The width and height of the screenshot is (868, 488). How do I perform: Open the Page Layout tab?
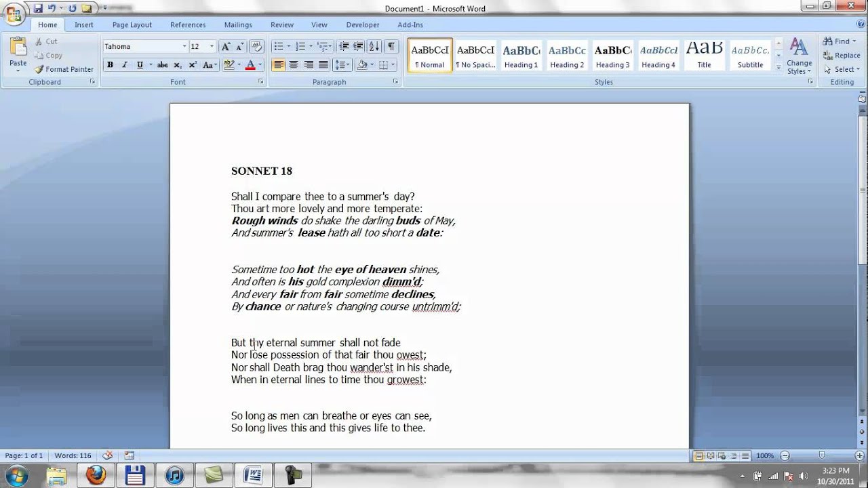click(132, 24)
